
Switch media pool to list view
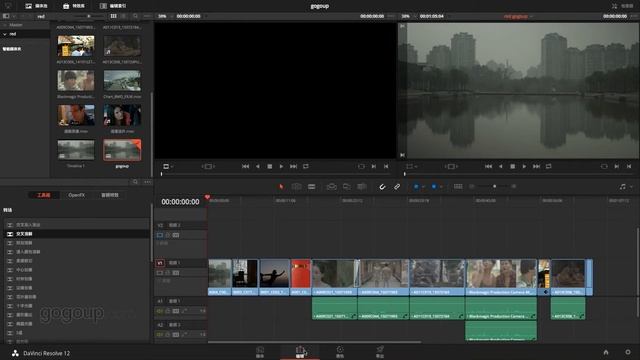pos(124,16)
